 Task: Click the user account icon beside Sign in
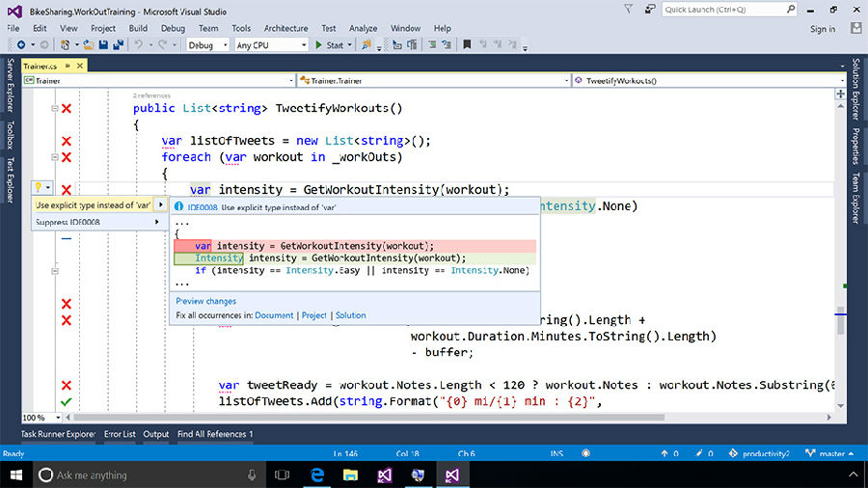pyautogui.click(x=856, y=28)
